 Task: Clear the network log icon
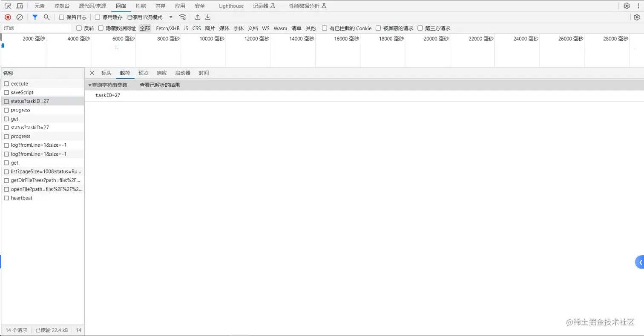coord(20,17)
